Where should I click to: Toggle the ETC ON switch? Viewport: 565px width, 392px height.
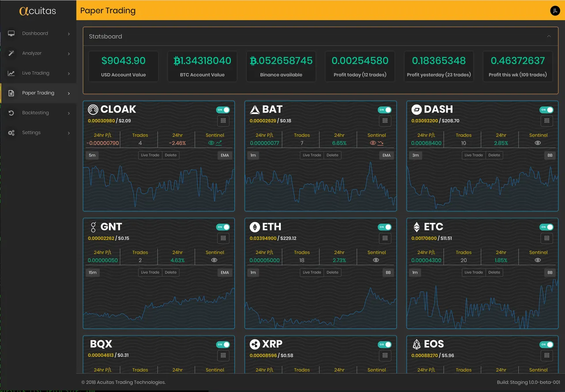547,227
